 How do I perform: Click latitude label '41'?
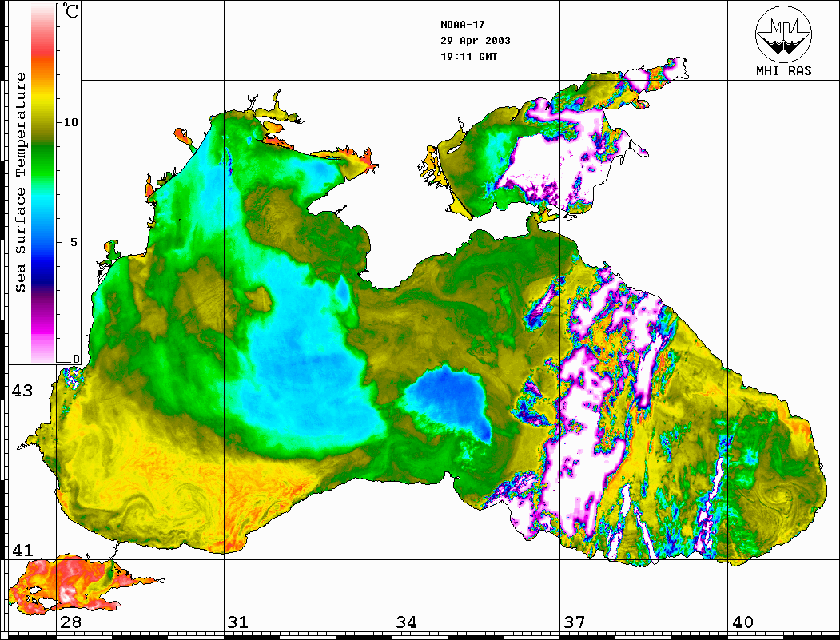click(x=22, y=550)
